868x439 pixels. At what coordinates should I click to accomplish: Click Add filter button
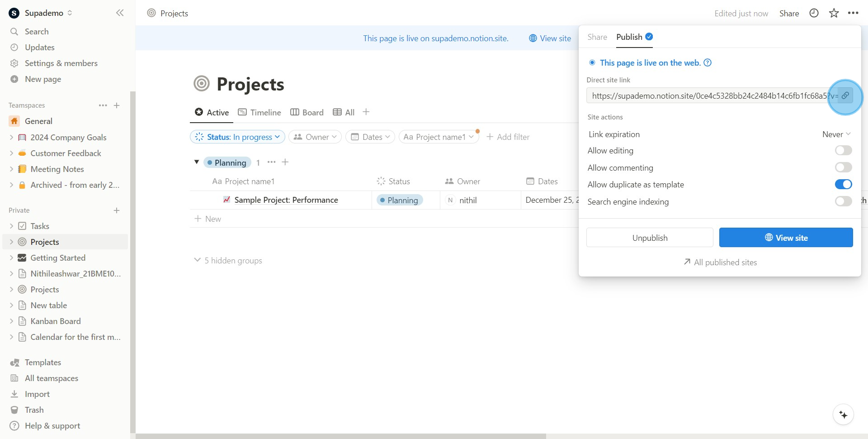coord(508,137)
